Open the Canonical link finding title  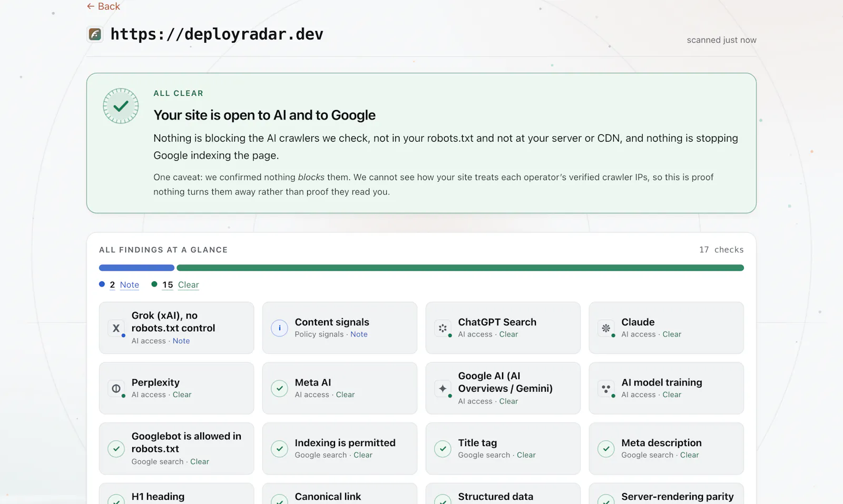pos(328,497)
